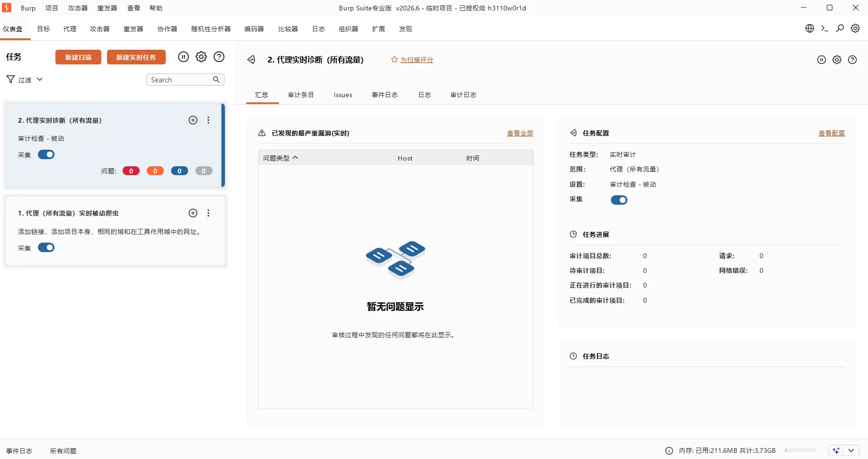Switch to the 代理 tab
The height and width of the screenshot is (459, 868).
tap(70, 29)
